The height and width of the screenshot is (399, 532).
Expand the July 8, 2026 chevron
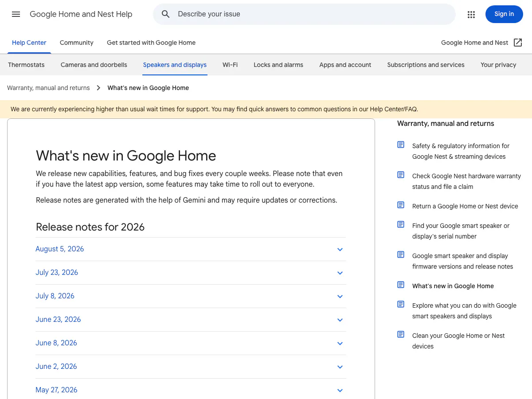[x=340, y=297]
